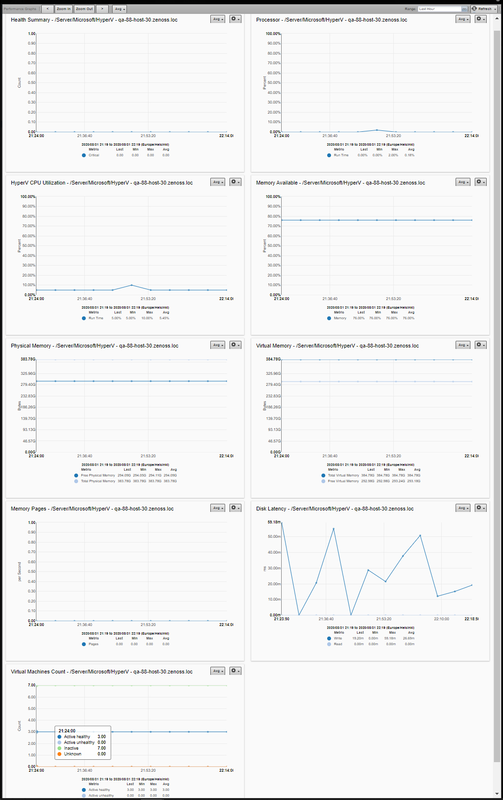
Task: Click Free Physical Memory legend dot
Action: (x=77, y=475)
